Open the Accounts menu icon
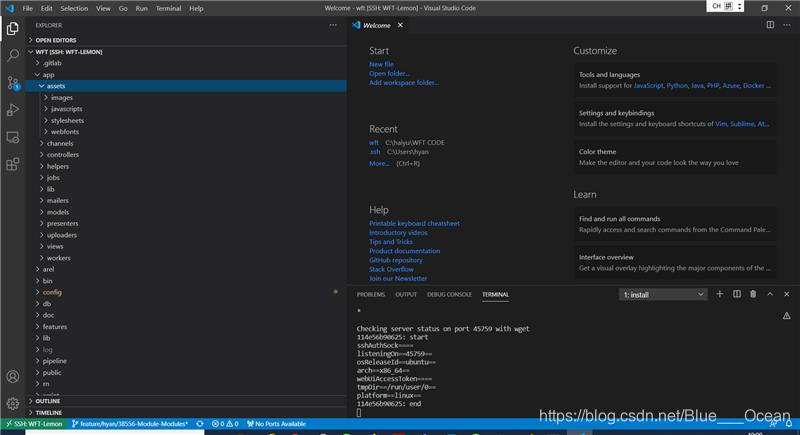 (x=13, y=377)
